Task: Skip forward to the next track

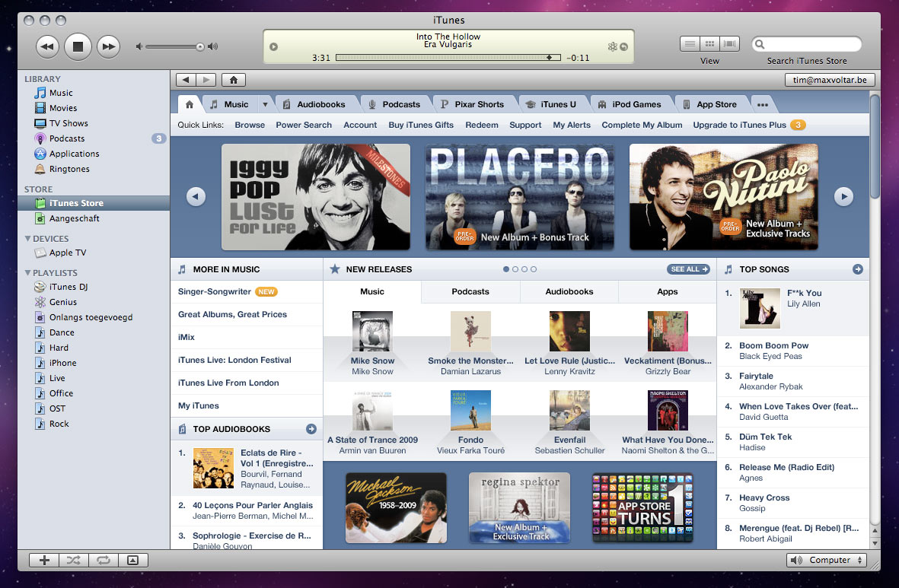Action: pos(108,46)
